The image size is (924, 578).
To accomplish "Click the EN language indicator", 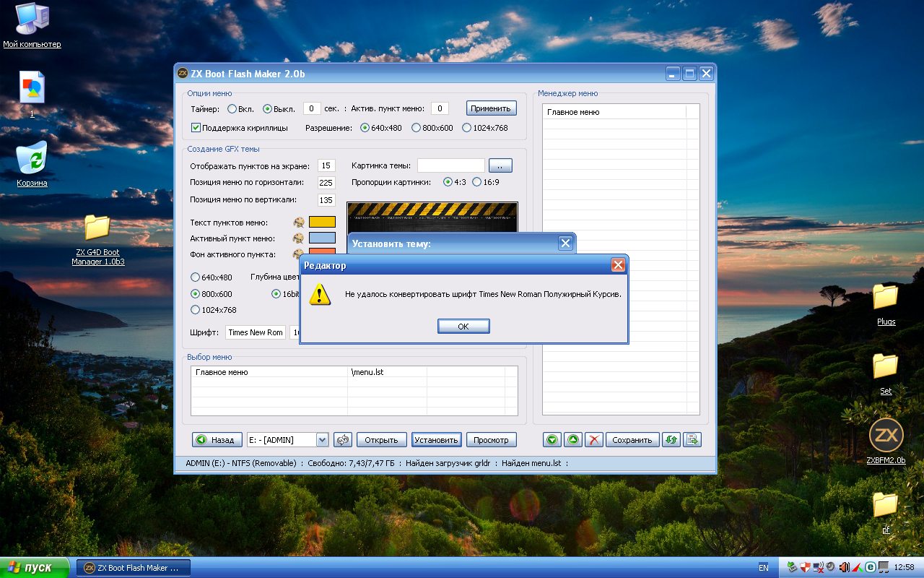I will point(764,568).
